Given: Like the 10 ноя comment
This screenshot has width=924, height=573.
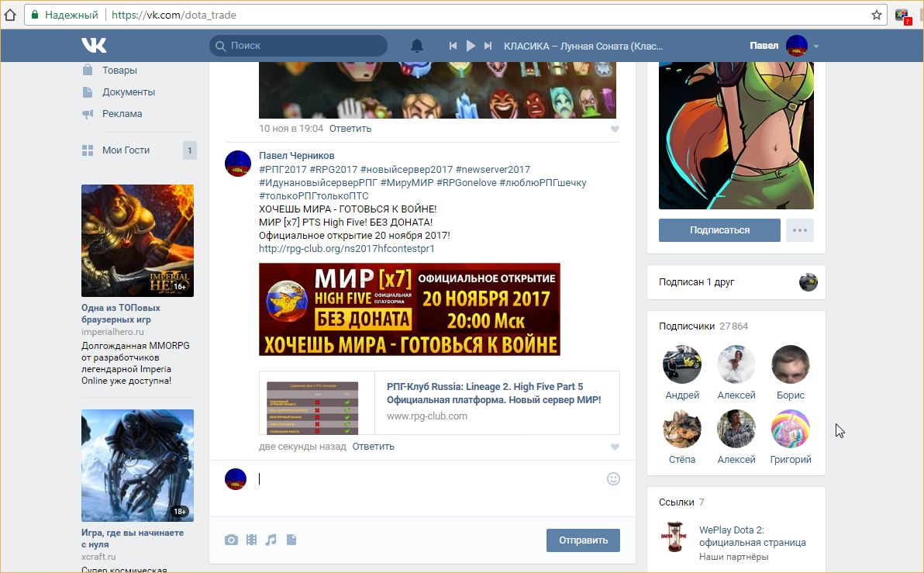Looking at the screenshot, I should pos(615,129).
